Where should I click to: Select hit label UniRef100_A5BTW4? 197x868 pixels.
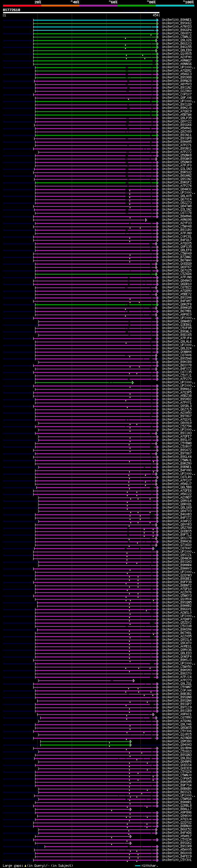pyautogui.click(x=176, y=115)
